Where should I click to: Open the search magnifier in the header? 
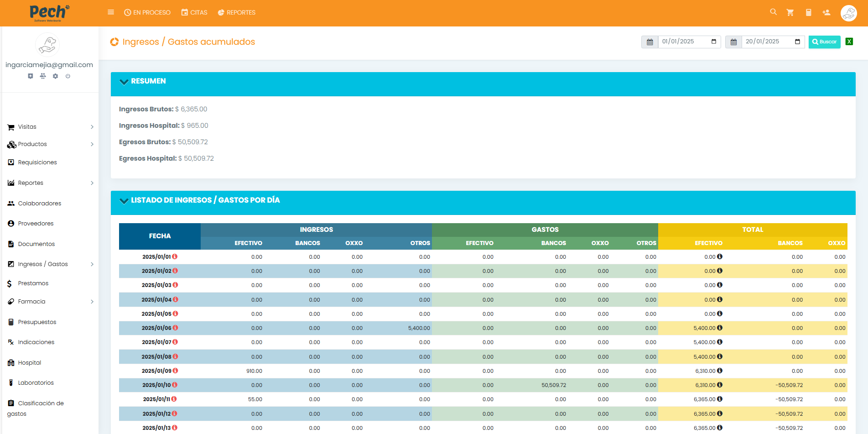pyautogui.click(x=773, y=12)
